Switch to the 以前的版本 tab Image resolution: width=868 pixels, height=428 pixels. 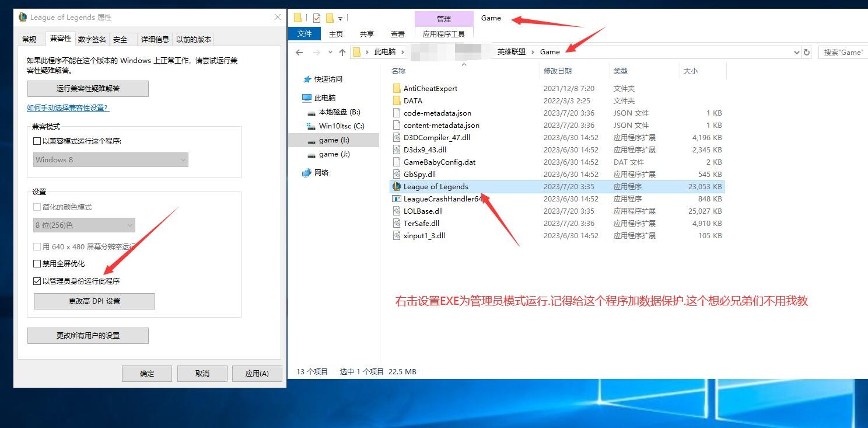pos(194,40)
